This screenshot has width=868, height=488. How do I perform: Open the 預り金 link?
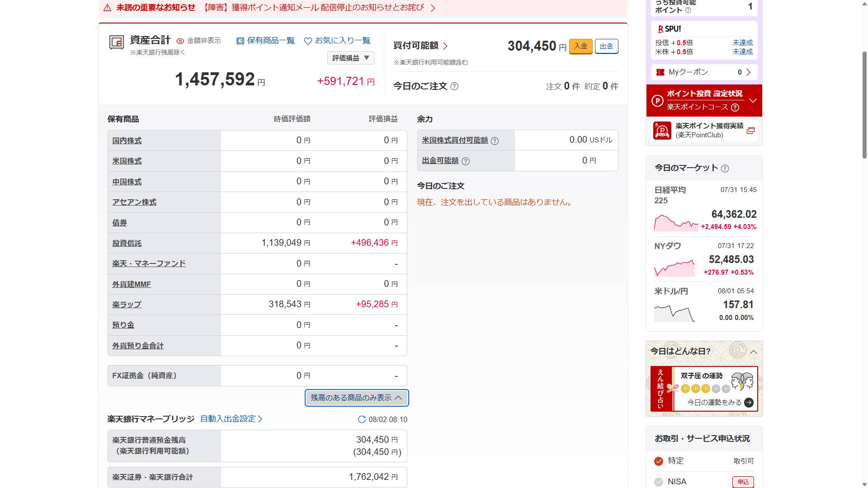coord(123,325)
